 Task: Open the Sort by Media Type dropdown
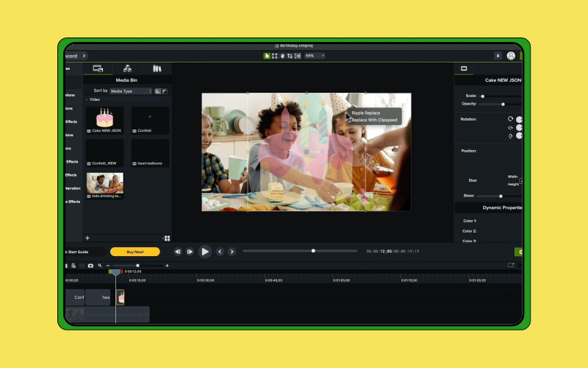click(x=131, y=91)
